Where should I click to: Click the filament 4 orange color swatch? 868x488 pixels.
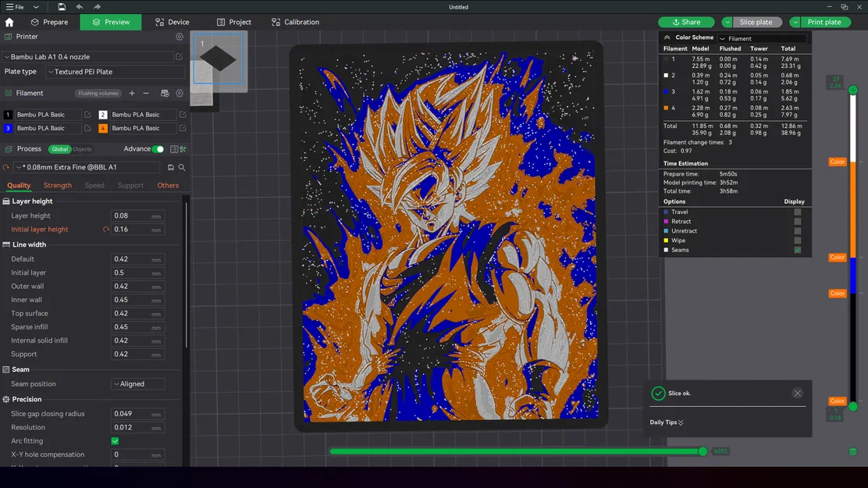tap(103, 128)
